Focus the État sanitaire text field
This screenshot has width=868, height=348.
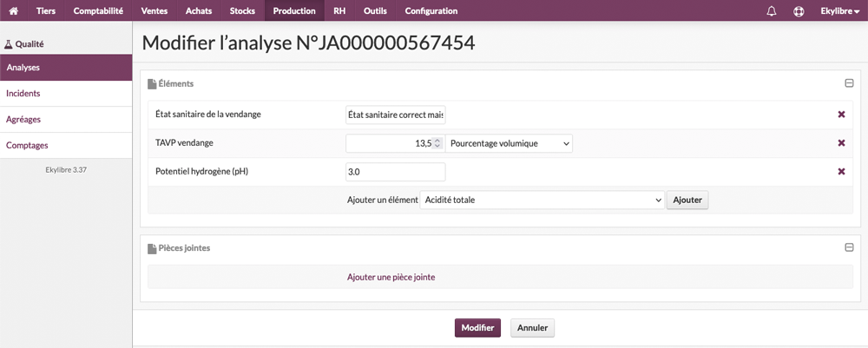pos(395,115)
